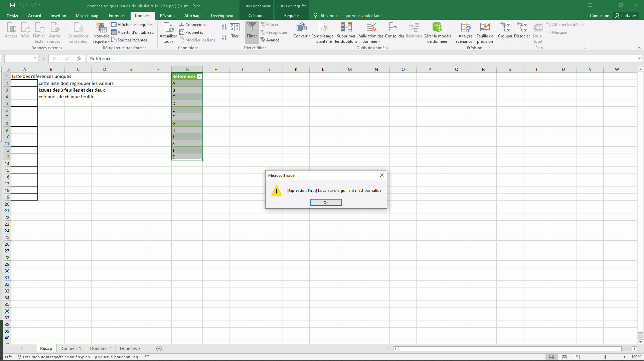Image resolution: width=644 pixels, height=361 pixels.
Task: Click Afficher les requêtes button
Action: pyautogui.click(x=132, y=25)
